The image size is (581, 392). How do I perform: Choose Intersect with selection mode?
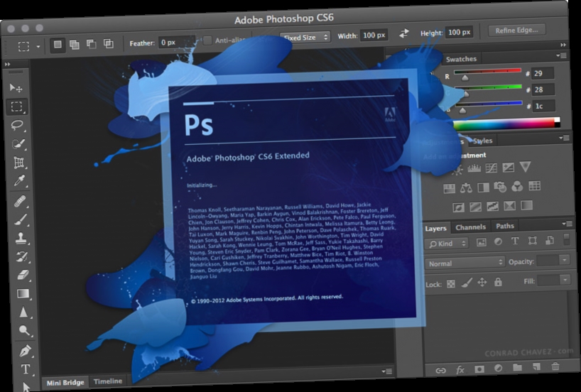pos(108,44)
